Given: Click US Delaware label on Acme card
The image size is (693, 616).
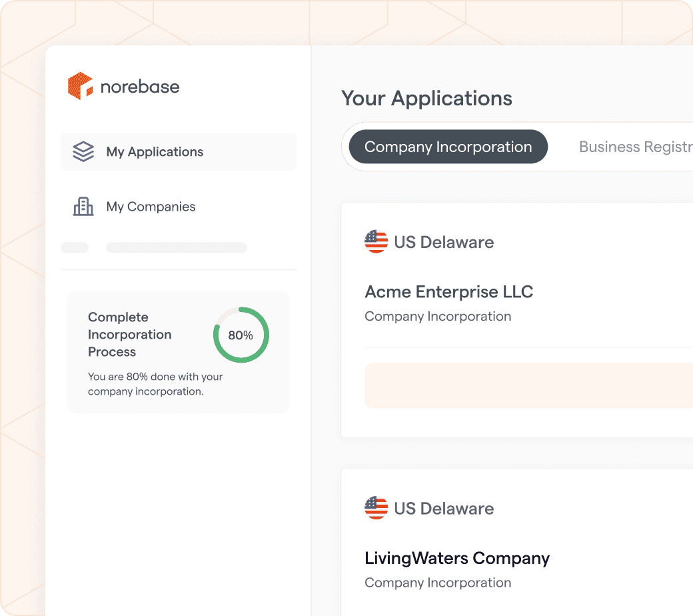Looking at the screenshot, I should 444,242.
